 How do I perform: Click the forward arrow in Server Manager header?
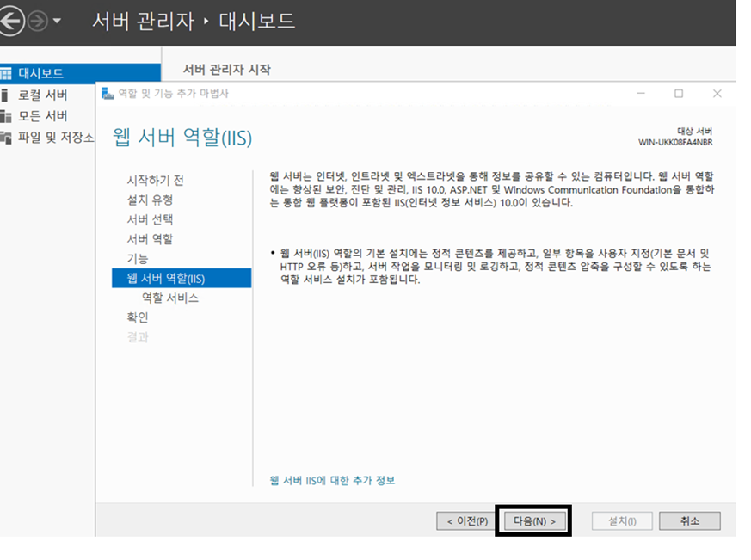click(x=37, y=22)
